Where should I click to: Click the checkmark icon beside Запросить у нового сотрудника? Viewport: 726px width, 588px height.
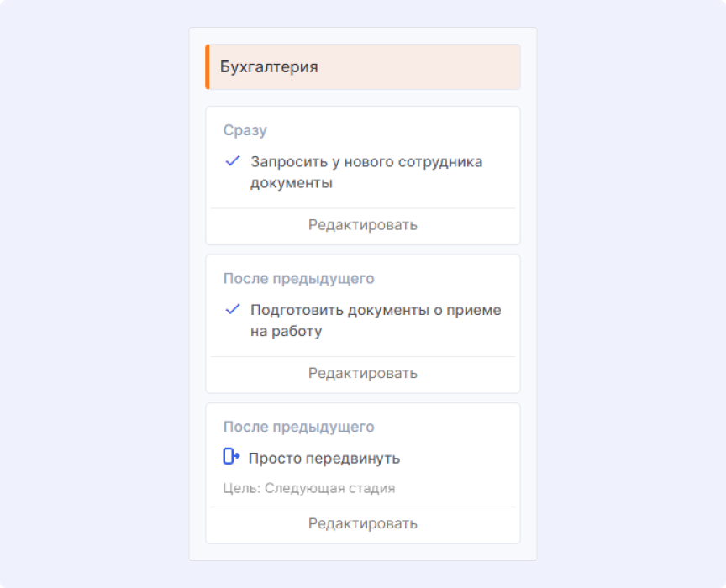click(x=233, y=161)
